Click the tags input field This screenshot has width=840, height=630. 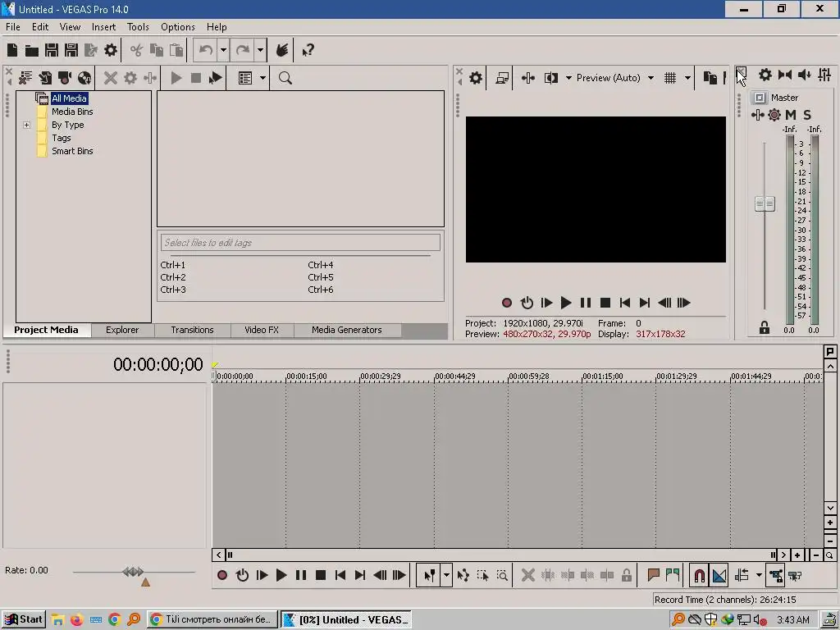[300, 243]
